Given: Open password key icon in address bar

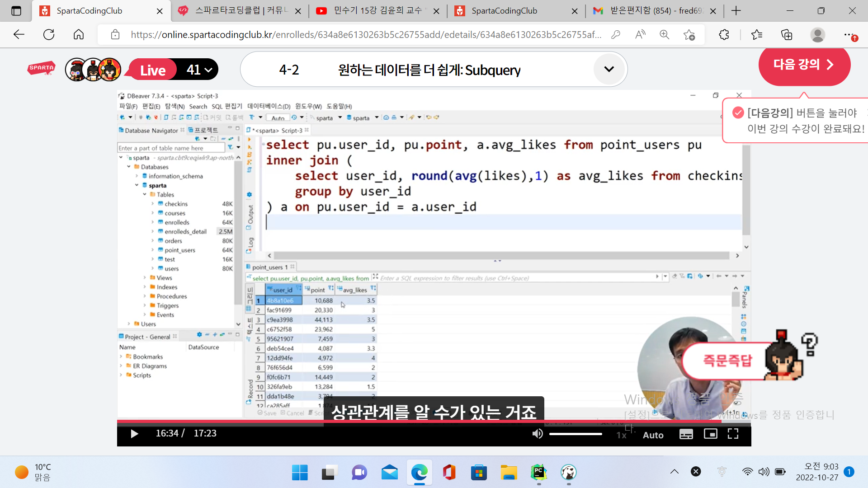Looking at the screenshot, I should (615, 34).
